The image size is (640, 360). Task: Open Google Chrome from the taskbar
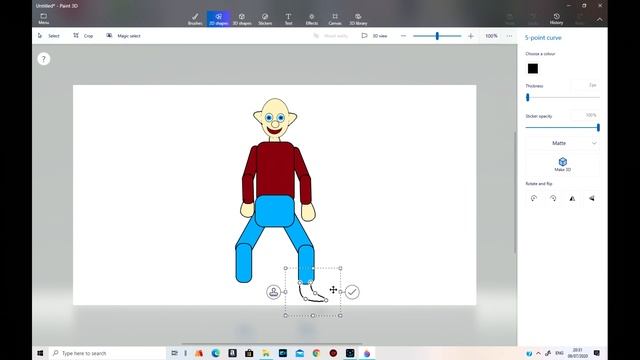pos(316,353)
